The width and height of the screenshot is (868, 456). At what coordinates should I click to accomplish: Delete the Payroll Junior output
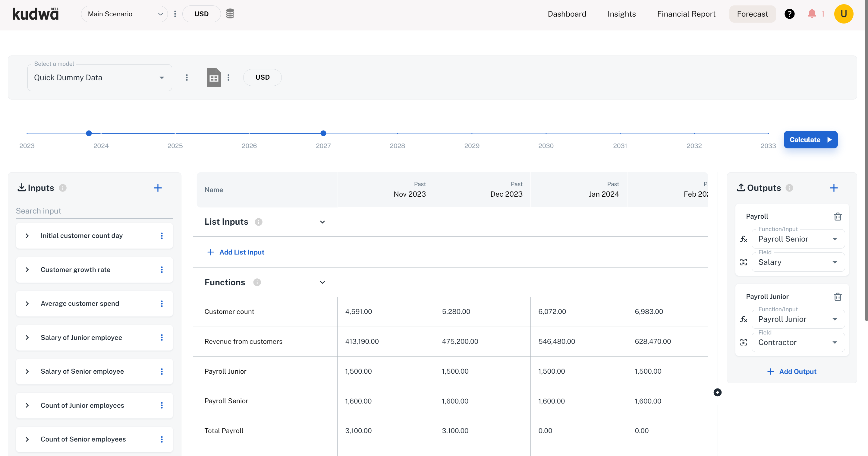(838, 297)
